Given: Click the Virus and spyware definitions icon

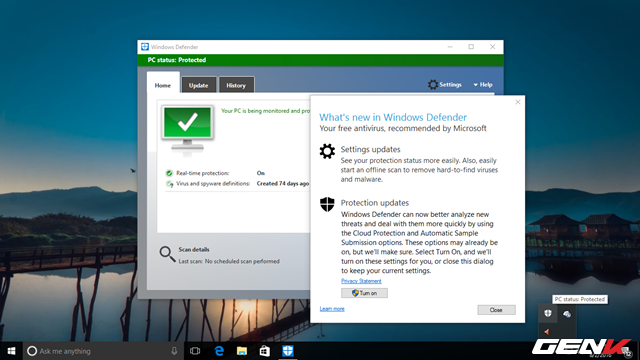Looking at the screenshot, I should point(169,184).
